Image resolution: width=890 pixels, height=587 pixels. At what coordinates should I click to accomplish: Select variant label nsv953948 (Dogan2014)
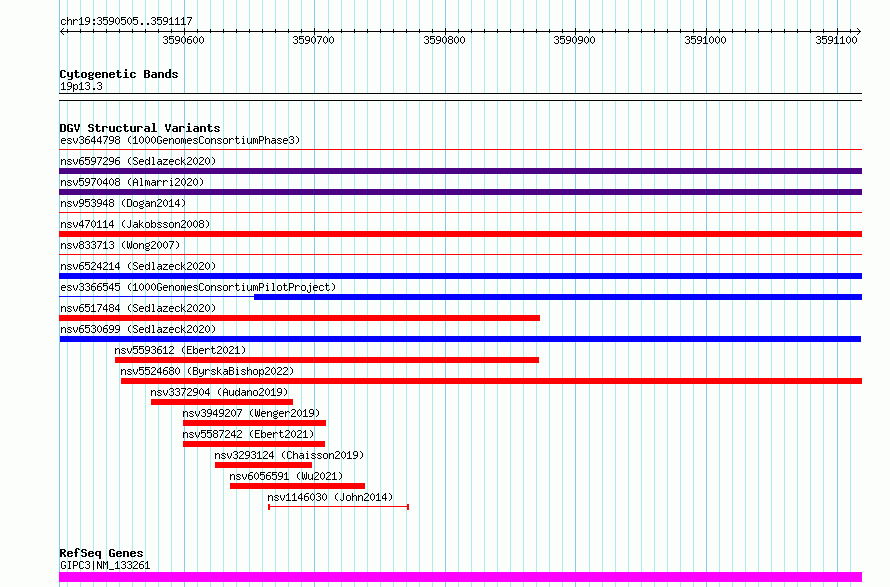(x=123, y=203)
